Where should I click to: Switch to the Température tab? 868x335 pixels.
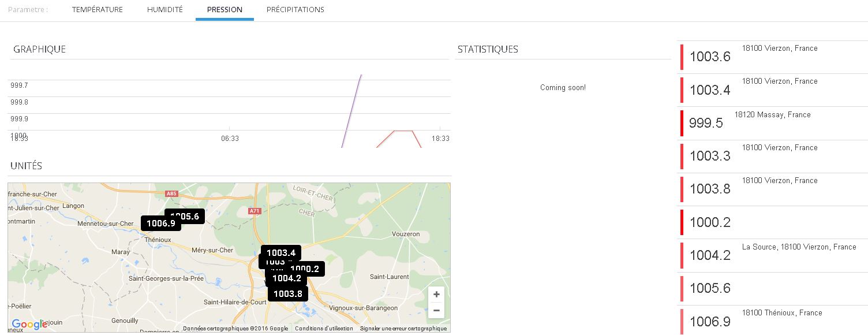point(98,10)
